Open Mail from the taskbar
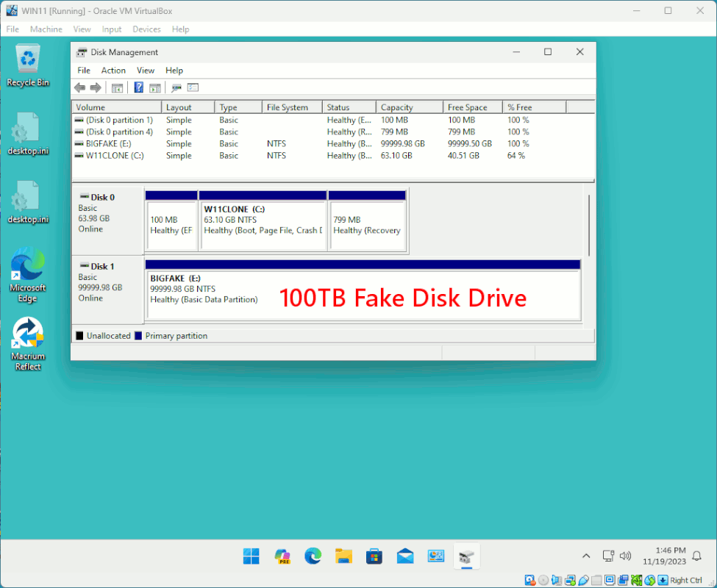 405,556
